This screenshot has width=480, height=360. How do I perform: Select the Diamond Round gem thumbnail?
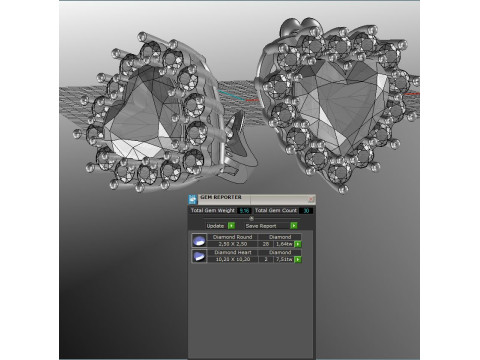[x=199, y=241]
